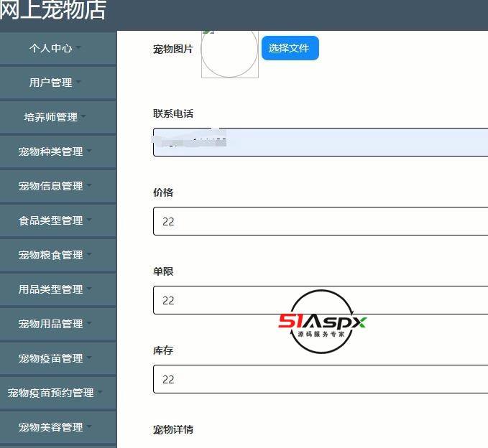Click the 宠物图片 preview thumbnail
This screenshot has width=488, height=448.
pos(230,54)
